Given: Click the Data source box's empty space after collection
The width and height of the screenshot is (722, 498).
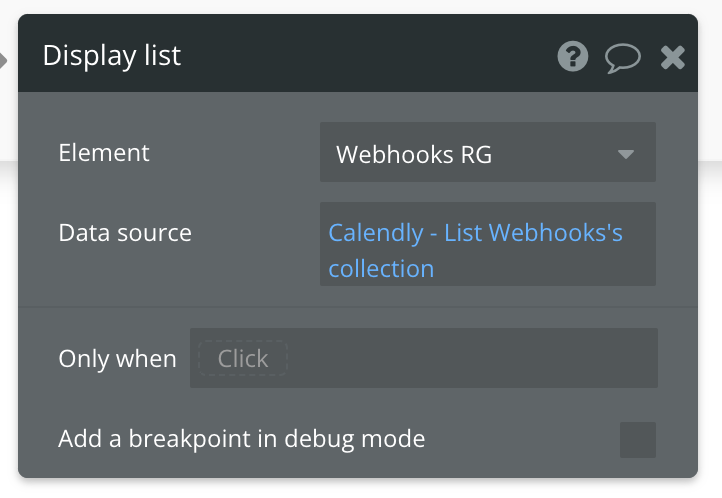Looking at the screenshot, I should [543, 269].
